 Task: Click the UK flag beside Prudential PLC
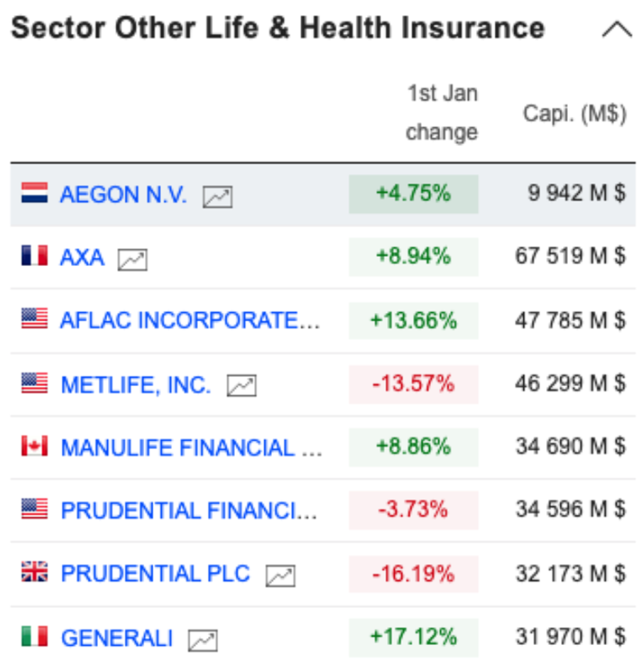click(x=35, y=572)
